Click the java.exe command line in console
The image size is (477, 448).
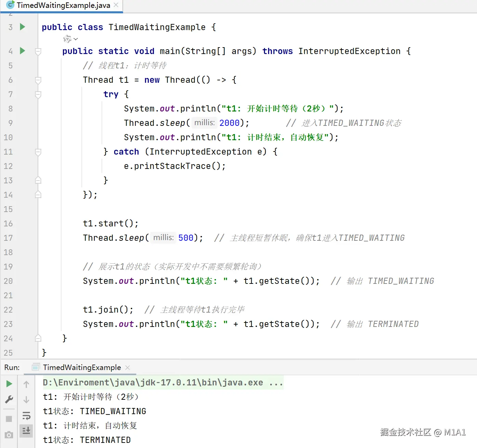pos(163,382)
